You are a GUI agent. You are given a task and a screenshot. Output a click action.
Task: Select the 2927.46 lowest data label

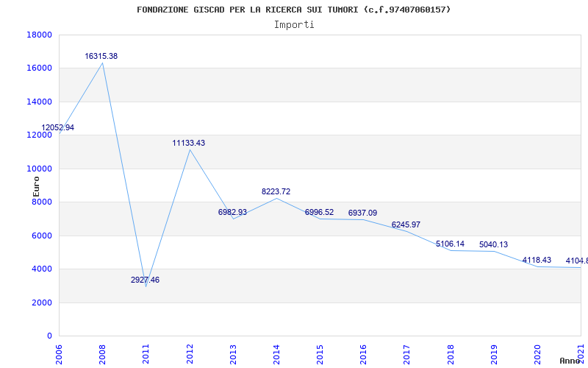click(145, 280)
